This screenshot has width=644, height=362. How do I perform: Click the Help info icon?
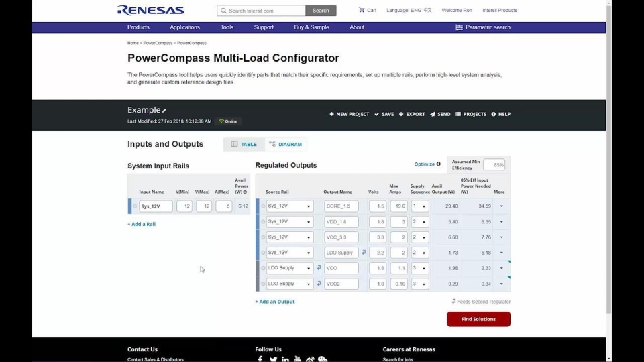(x=494, y=114)
